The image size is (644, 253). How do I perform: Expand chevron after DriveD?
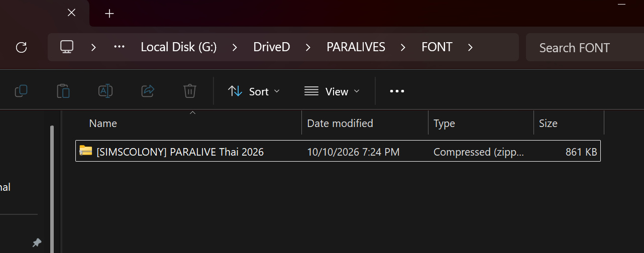click(308, 47)
